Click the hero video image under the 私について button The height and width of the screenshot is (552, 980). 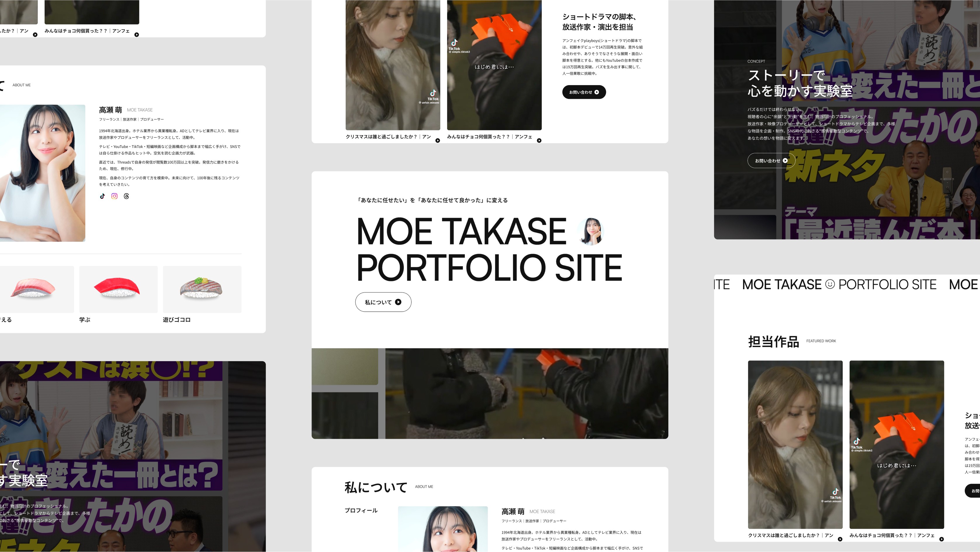pos(490,394)
